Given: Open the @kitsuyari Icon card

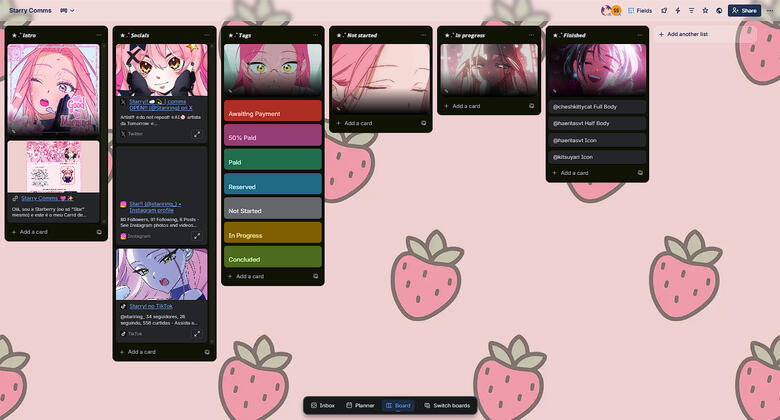Looking at the screenshot, I should click(x=597, y=157).
